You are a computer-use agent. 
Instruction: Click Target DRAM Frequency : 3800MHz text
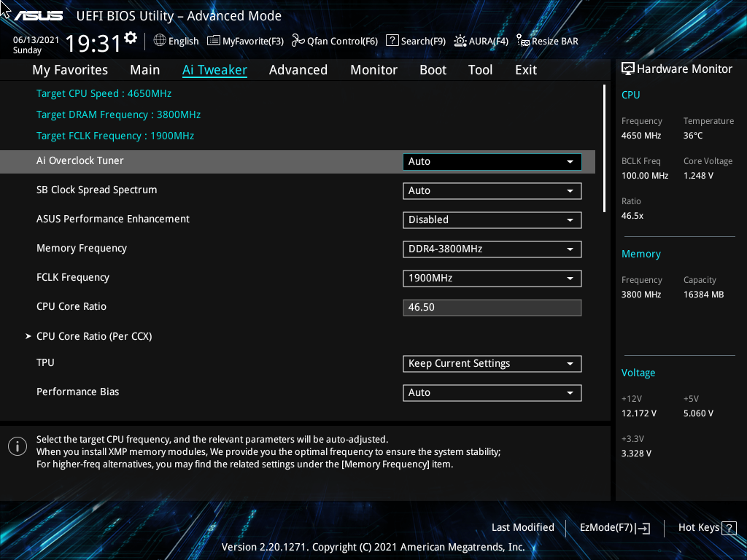coord(118,114)
